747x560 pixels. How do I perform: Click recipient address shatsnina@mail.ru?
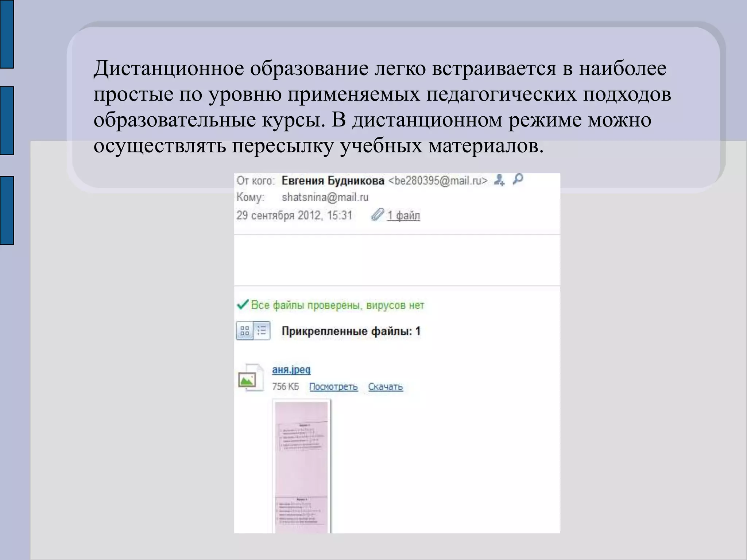325,197
